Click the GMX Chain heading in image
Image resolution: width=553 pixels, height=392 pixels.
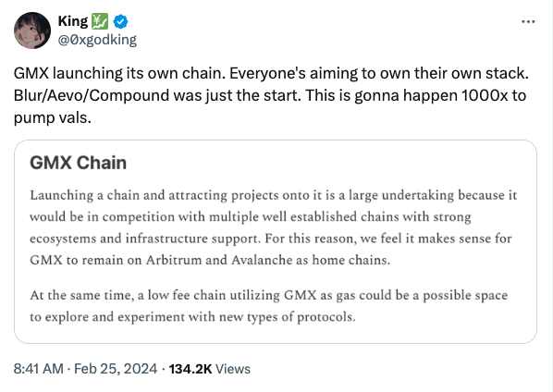pyautogui.click(x=78, y=163)
